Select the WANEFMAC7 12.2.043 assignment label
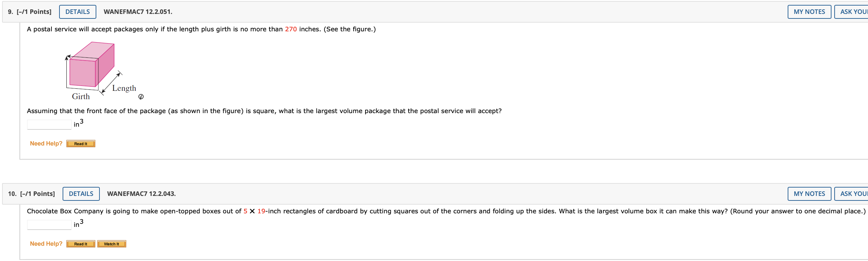The height and width of the screenshot is (261, 868). (141, 193)
